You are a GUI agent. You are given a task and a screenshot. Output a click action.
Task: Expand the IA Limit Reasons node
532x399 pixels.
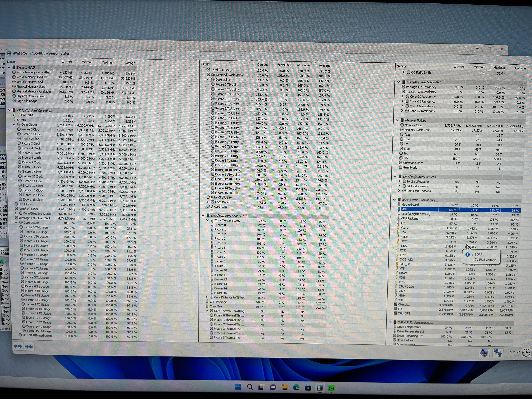tap(400, 182)
